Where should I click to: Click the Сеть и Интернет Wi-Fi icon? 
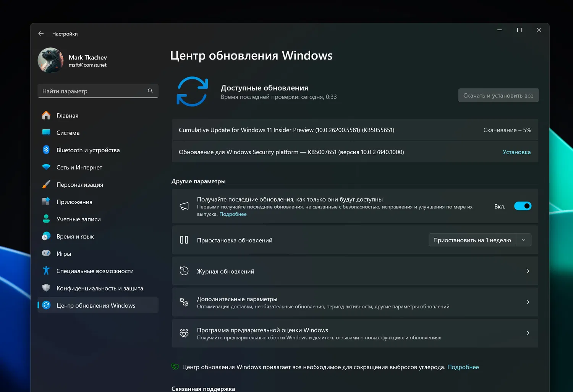click(x=46, y=167)
